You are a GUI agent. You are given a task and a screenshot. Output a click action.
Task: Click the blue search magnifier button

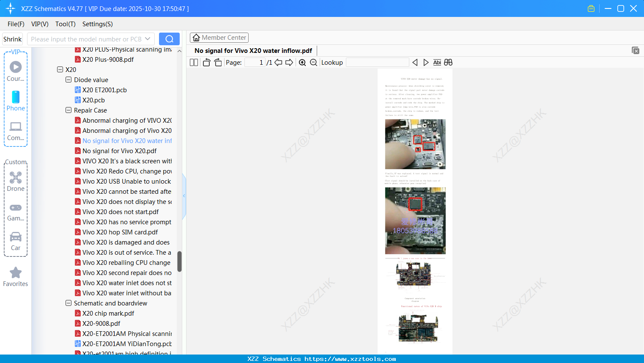pyautogui.click(x=169, y=39)
